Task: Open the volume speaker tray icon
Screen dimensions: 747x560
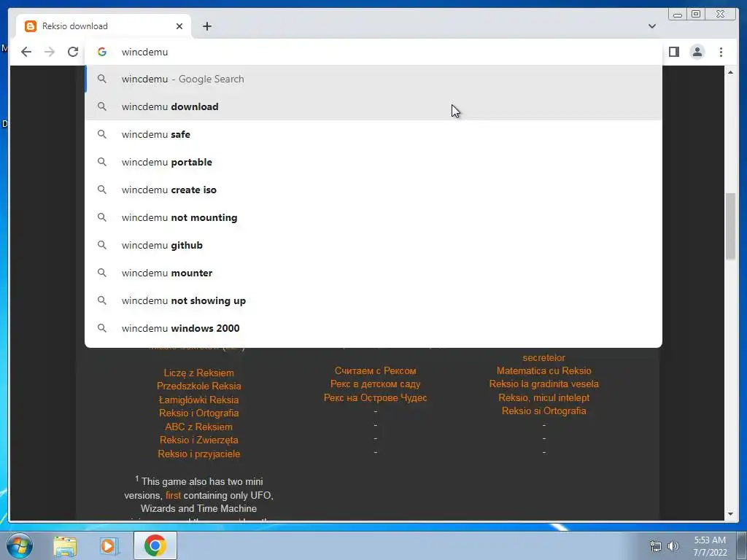Action: click(x=673, y=546)
